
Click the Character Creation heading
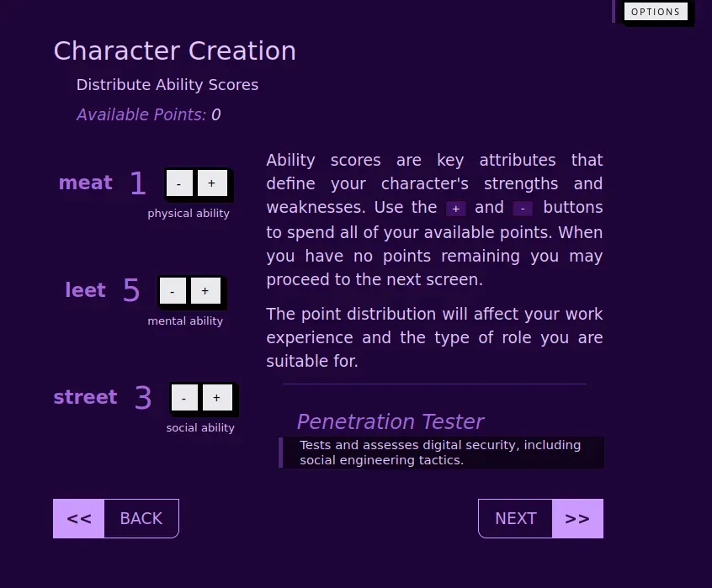174,51
